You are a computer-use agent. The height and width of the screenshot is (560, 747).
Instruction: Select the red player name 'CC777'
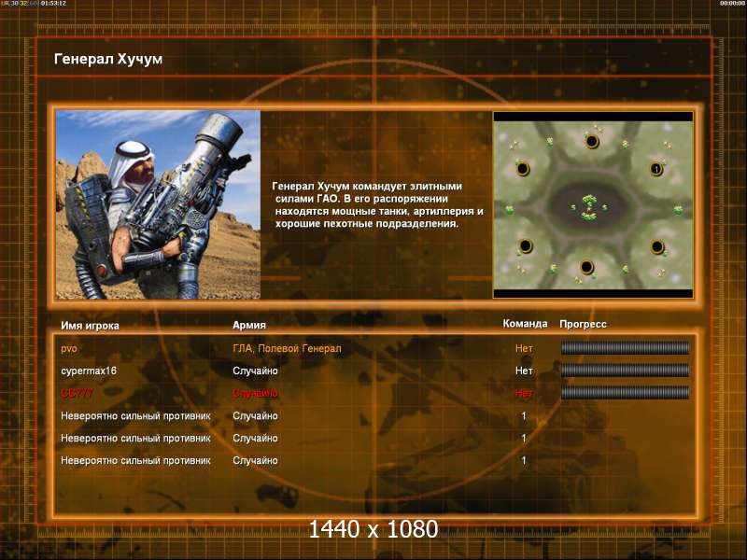click(77, 393)
